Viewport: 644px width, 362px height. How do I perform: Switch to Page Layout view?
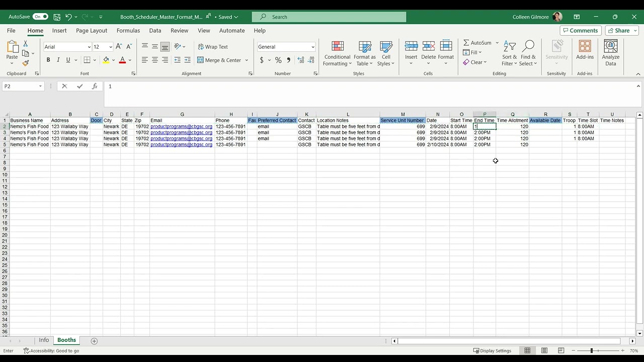(x=544, y=350)
